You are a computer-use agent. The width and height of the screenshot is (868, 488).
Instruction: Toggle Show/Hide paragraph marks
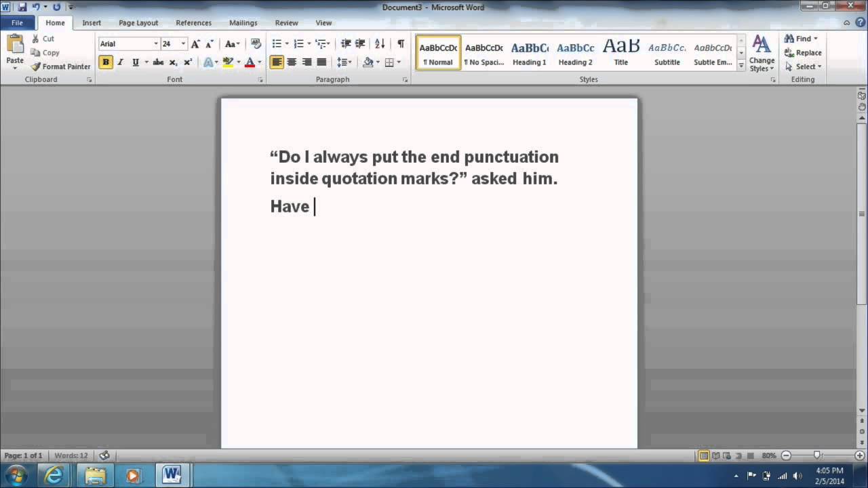point(401,43)
